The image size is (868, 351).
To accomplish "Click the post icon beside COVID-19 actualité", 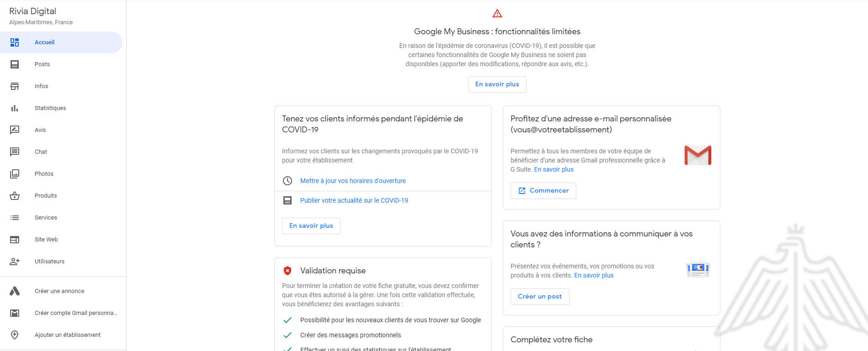I will pyautogui.click(x=288, y=200).
